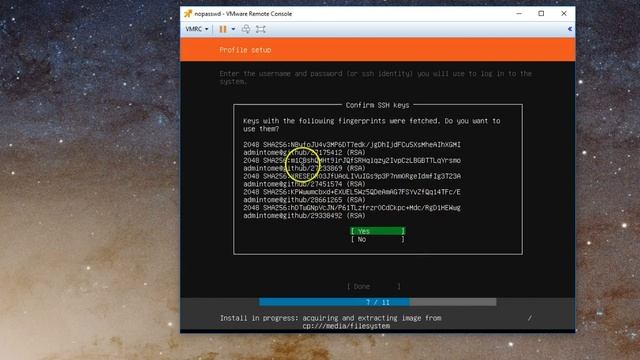Close the VMware Remote Console window
Screen dimensions: 640x360
[564, 13]
